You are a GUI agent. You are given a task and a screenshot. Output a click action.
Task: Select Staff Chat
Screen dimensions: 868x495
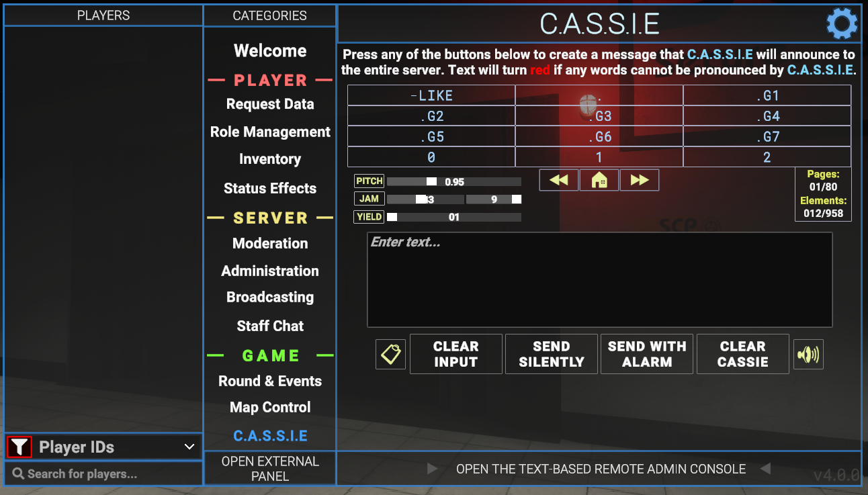[270, 326]
